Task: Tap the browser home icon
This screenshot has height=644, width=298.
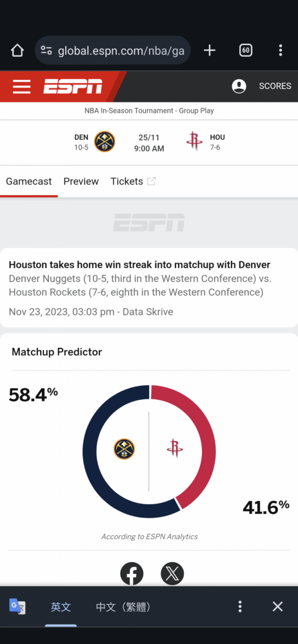Action: [x=17, y=50]
